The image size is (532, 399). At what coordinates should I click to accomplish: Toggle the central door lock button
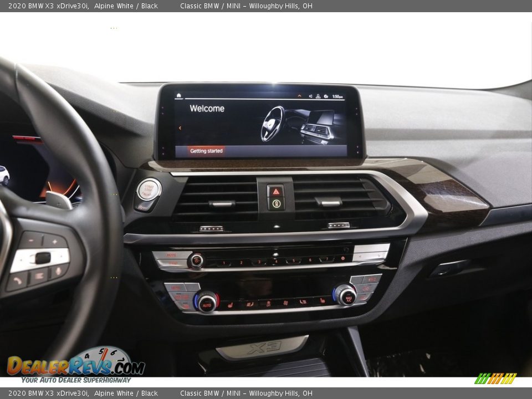point(276,203)
